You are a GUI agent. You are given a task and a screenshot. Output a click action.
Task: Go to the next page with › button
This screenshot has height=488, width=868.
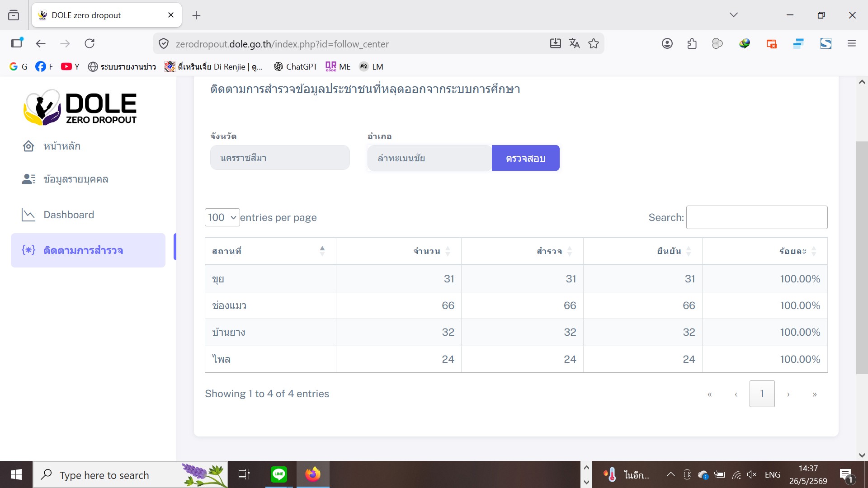(788, 394)
